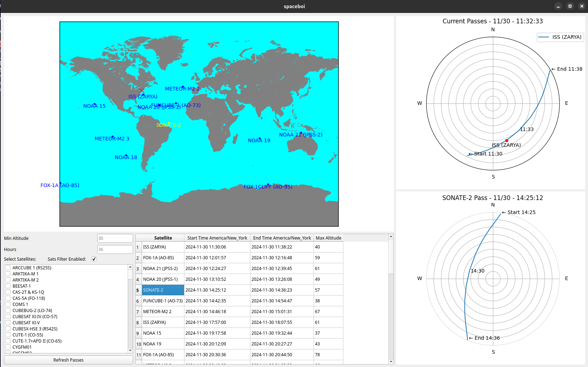This screenshot has height=367, width=588.
Task: Click the ISS (ZARYA) legend entry
Action: coord(560,37)
